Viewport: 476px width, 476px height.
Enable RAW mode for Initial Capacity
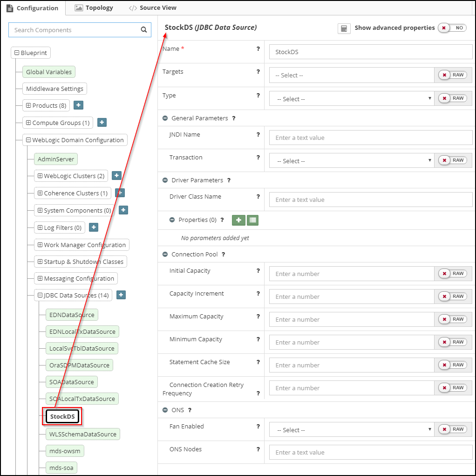(x=452, y=274)
